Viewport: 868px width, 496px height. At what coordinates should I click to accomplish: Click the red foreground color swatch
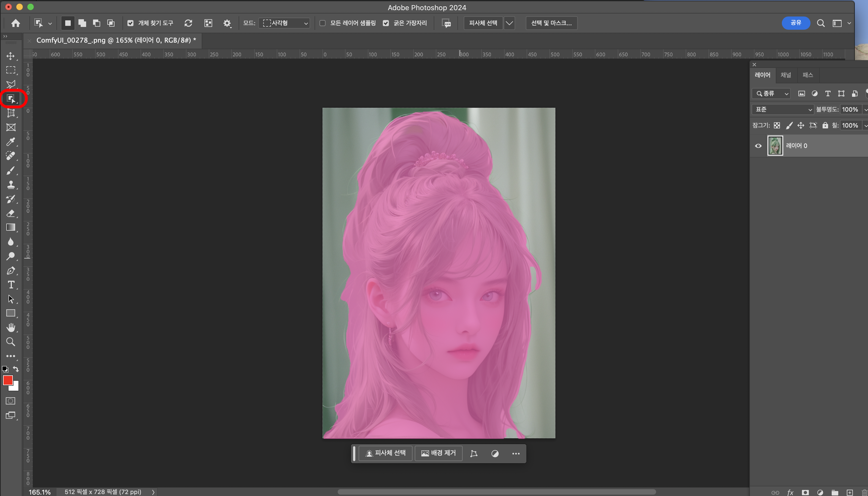[8, 380]
